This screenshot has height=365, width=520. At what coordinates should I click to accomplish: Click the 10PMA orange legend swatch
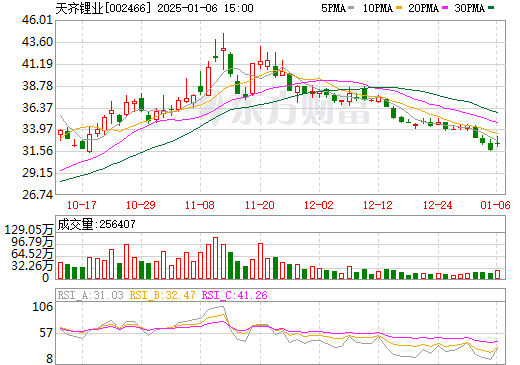(398, 8)
